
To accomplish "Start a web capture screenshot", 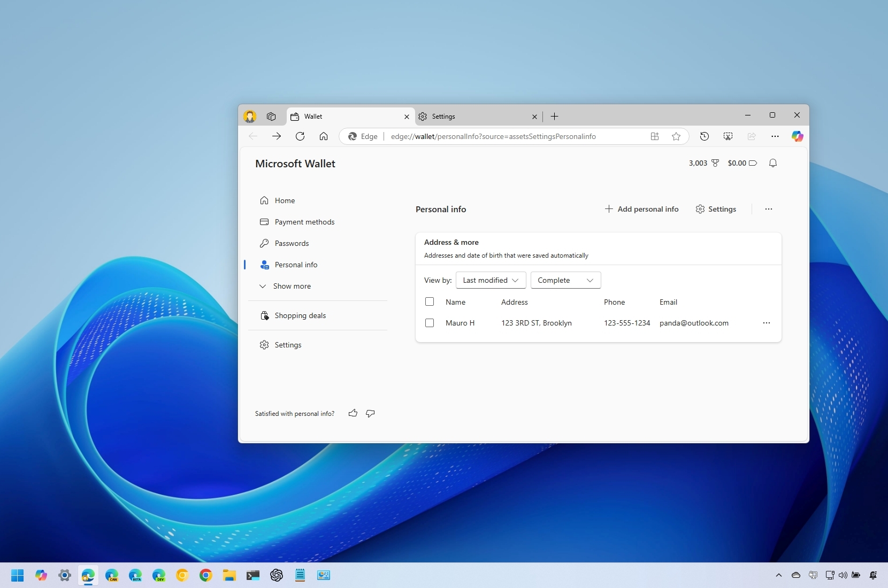I will pos(728,136).
